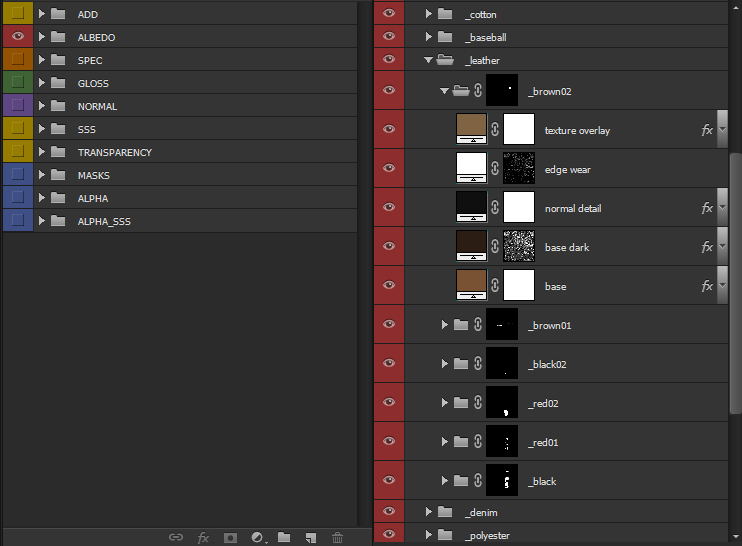
Task: Click the fx icon on normal detail layer
Action: (707, 208)
